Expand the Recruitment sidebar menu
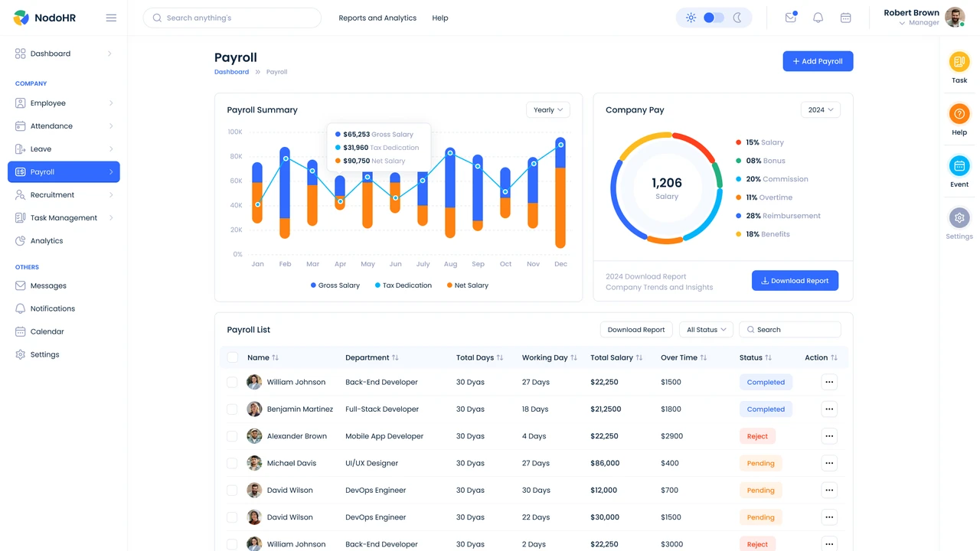The height and width of the screenshot is (551, 980). [x=64, y=195]
